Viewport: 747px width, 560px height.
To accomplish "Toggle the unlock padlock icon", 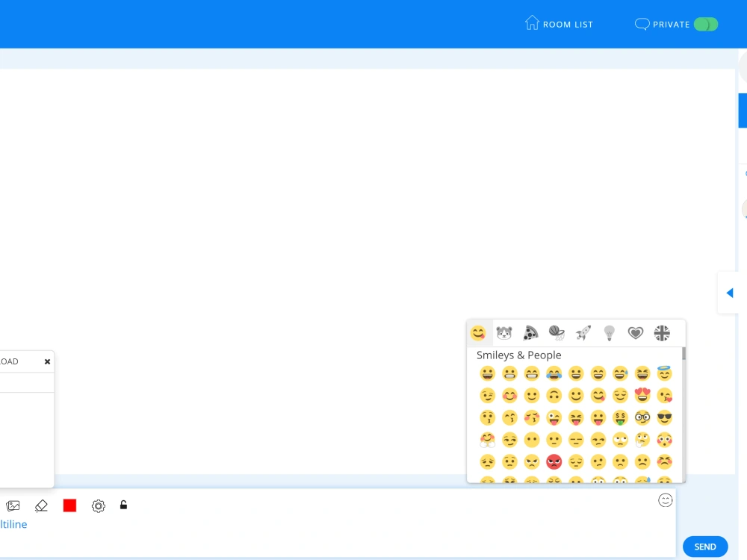I will pos(123,505).
